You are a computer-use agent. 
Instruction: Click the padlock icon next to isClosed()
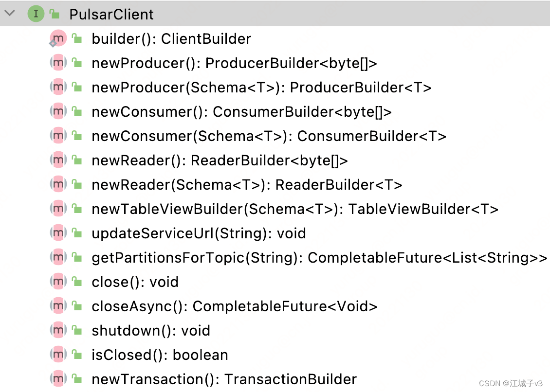77,354
